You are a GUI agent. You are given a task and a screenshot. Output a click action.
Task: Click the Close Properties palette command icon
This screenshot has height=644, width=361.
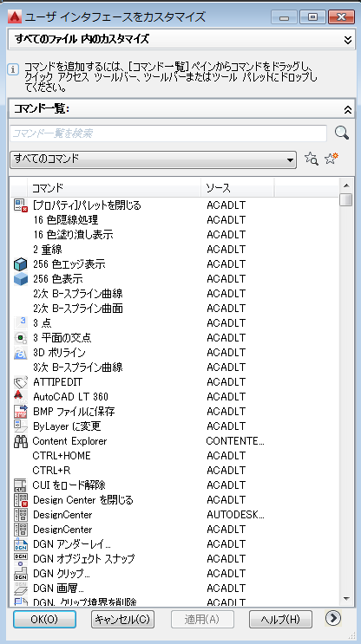click(20, 205)
